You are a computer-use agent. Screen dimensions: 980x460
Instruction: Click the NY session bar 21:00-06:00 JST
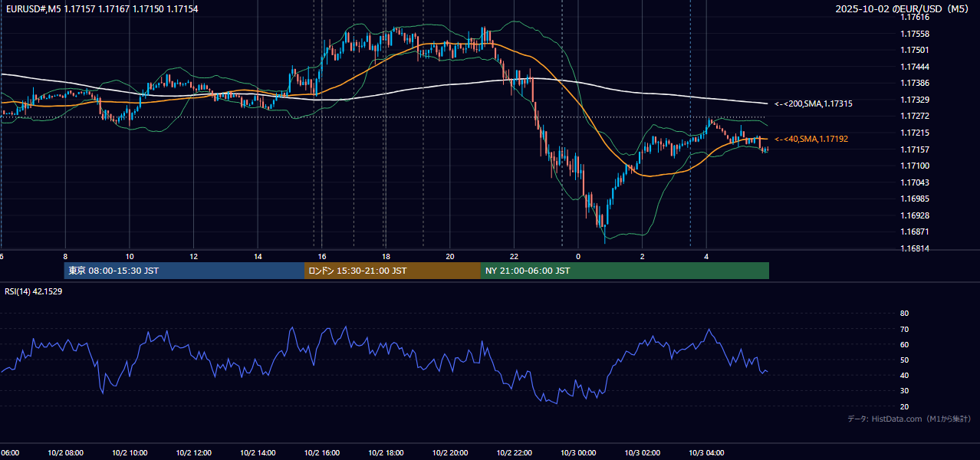pyautogui.click(x=625, y=271)
